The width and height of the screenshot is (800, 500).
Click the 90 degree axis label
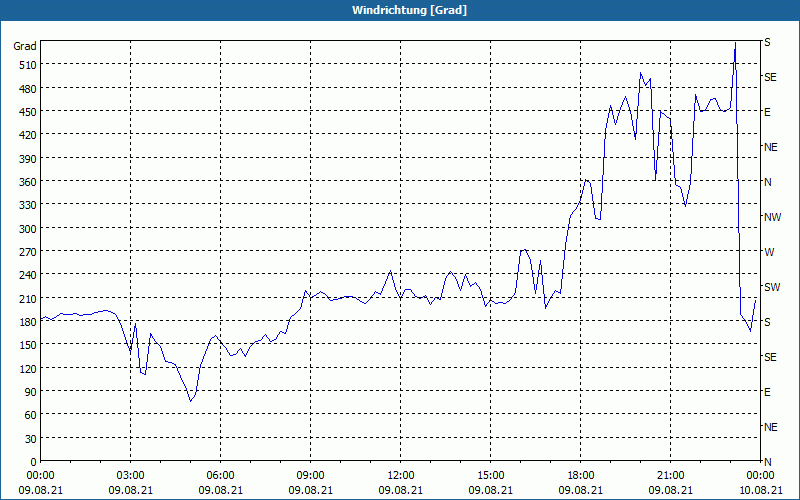[x=31, y=392]
